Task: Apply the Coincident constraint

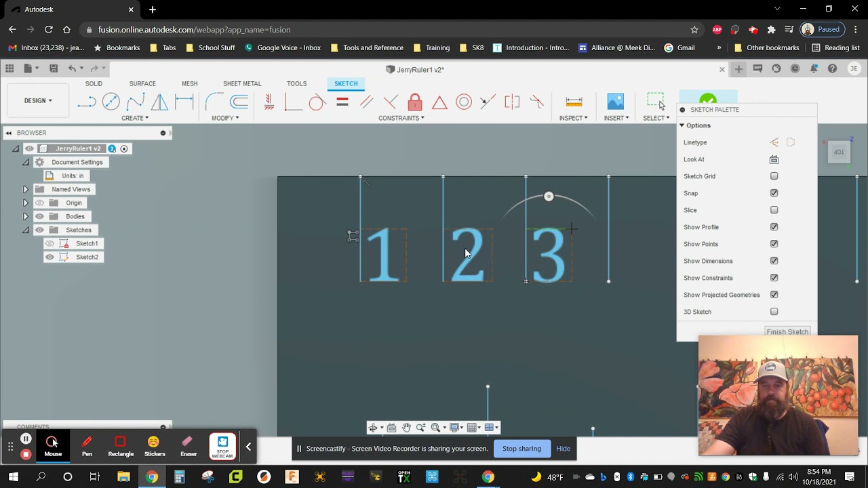Action: (293, 102)
